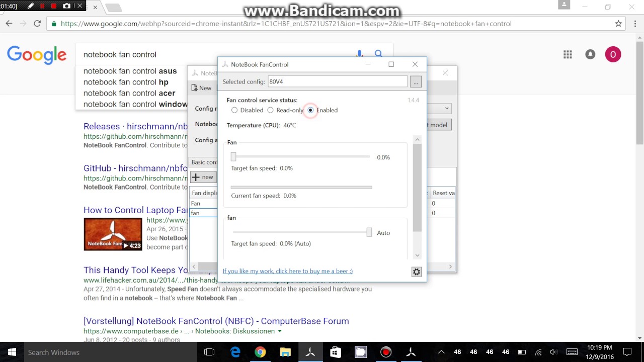Switch to Chrome in the taskbar
644x362 pixels.
pos(260,352)
